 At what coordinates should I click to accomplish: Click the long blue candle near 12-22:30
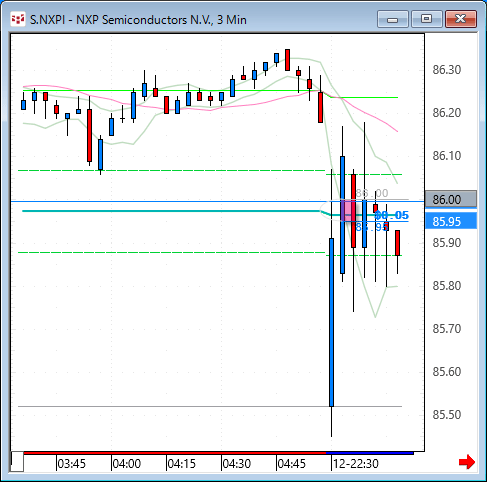(x=331, y=322)
